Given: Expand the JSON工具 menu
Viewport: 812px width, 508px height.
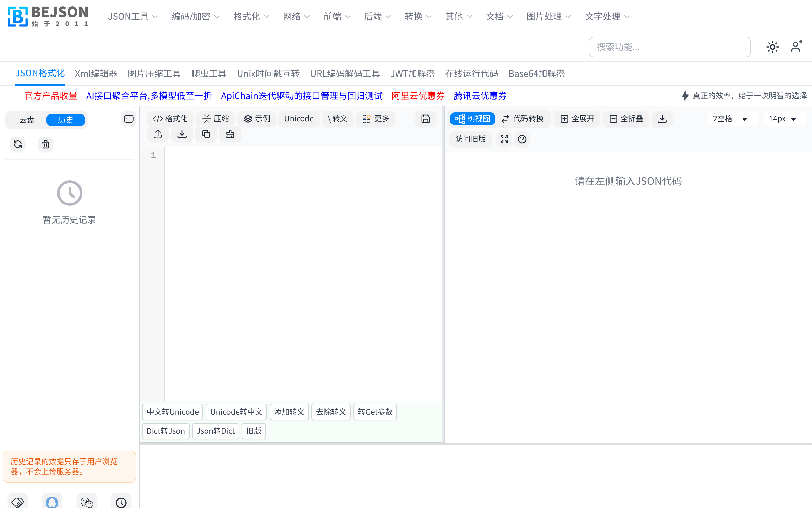Looking at the screenshot, I should pyautogui.click(x=133, y=17).
